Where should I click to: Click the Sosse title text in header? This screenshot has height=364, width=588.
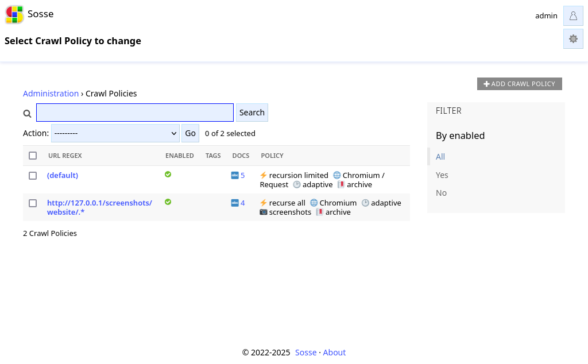tap(41, 14)
